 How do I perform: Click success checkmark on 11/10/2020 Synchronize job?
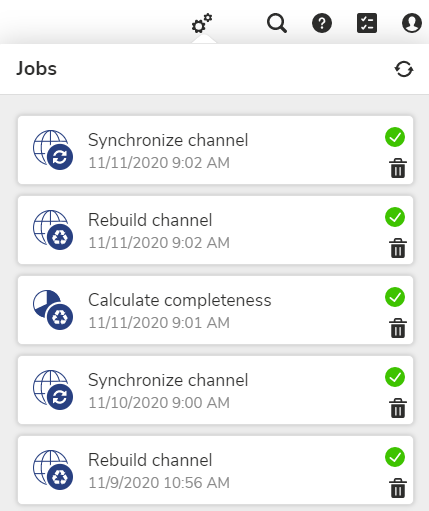tap(395, 377)
